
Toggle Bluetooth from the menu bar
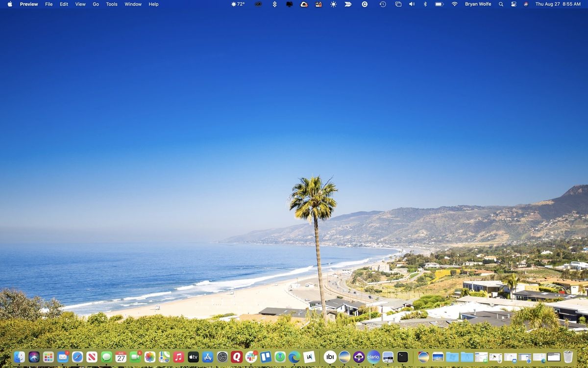(424, 4)
